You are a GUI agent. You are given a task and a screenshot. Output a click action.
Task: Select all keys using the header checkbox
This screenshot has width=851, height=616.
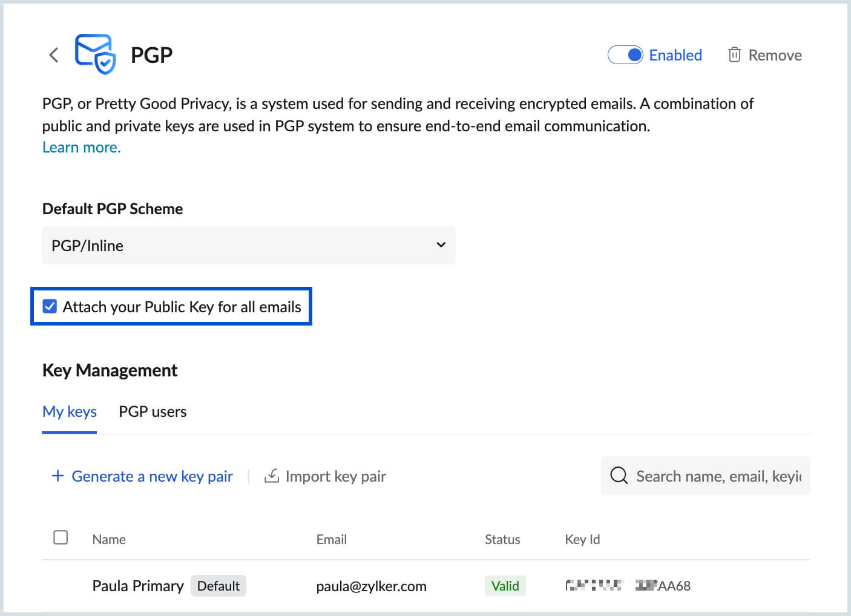[x=61, y=537]
